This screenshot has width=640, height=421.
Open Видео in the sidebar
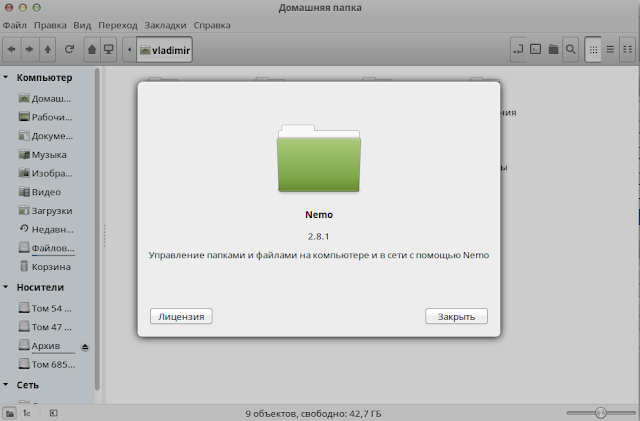[x=40, y=192]
